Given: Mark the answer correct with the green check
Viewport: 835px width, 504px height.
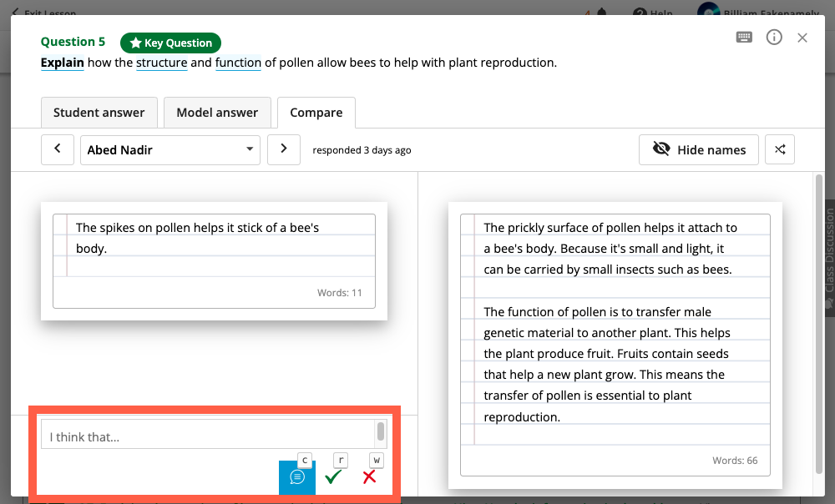Looking at the screenshot, I should click(x=333, y=477).
